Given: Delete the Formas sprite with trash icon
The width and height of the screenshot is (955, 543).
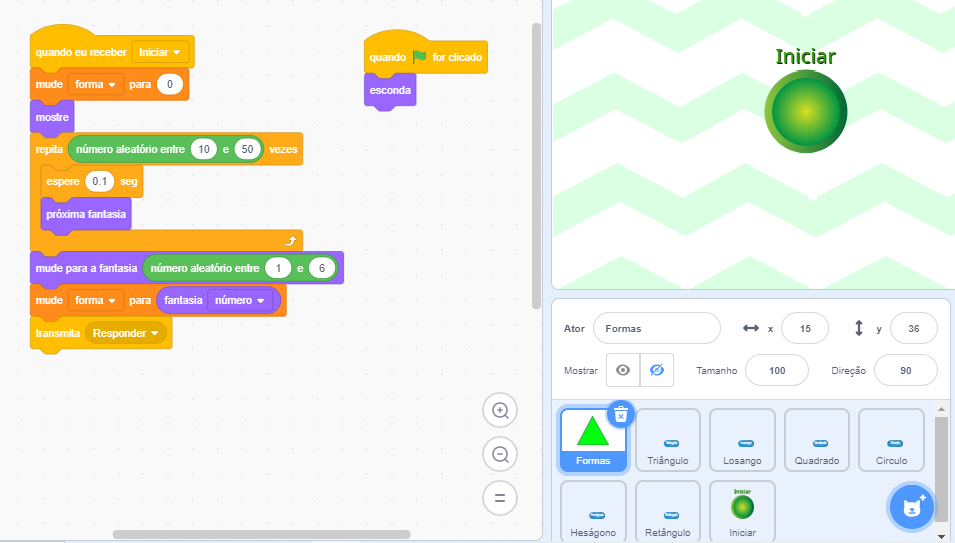Looking at the screenshot, I should point(620,414).
